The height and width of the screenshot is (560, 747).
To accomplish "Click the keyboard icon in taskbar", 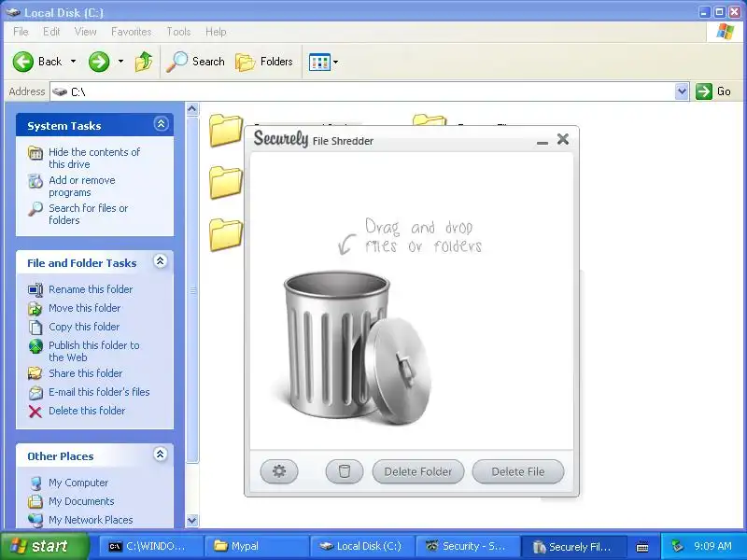I will tap(642, 547).
